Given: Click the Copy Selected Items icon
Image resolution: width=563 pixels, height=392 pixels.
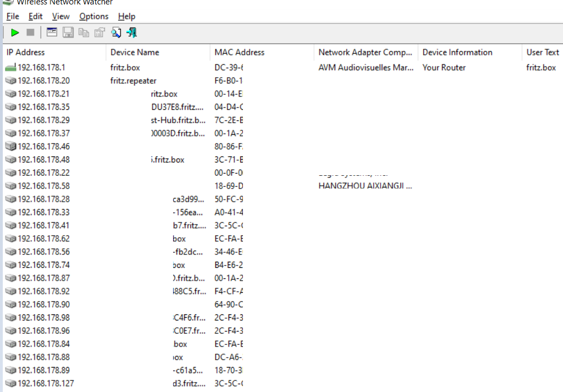Looking at the screenshot, I should pyautogui.click(x=84, y=33).
